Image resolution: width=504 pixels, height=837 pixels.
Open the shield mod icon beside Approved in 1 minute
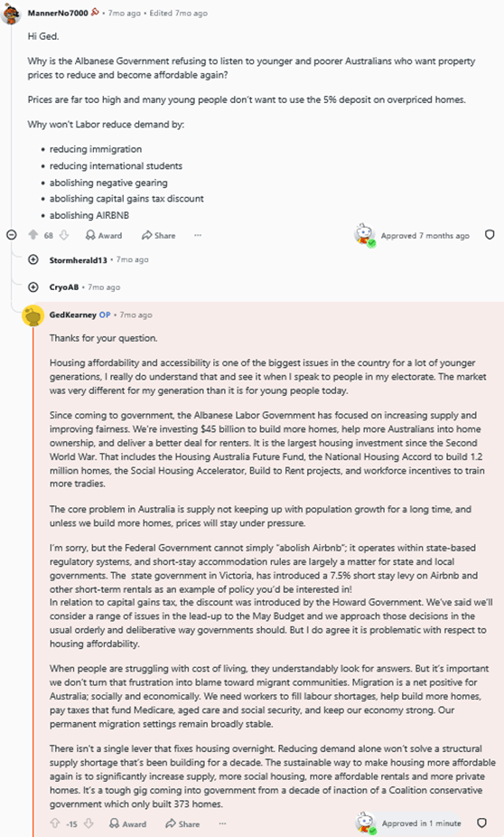(481, 823)
